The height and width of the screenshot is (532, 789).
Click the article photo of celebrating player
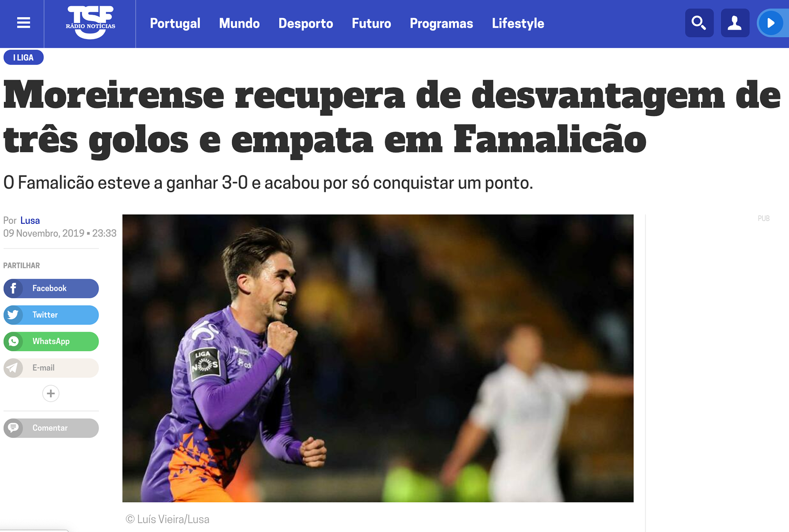(x=378, y=358)
